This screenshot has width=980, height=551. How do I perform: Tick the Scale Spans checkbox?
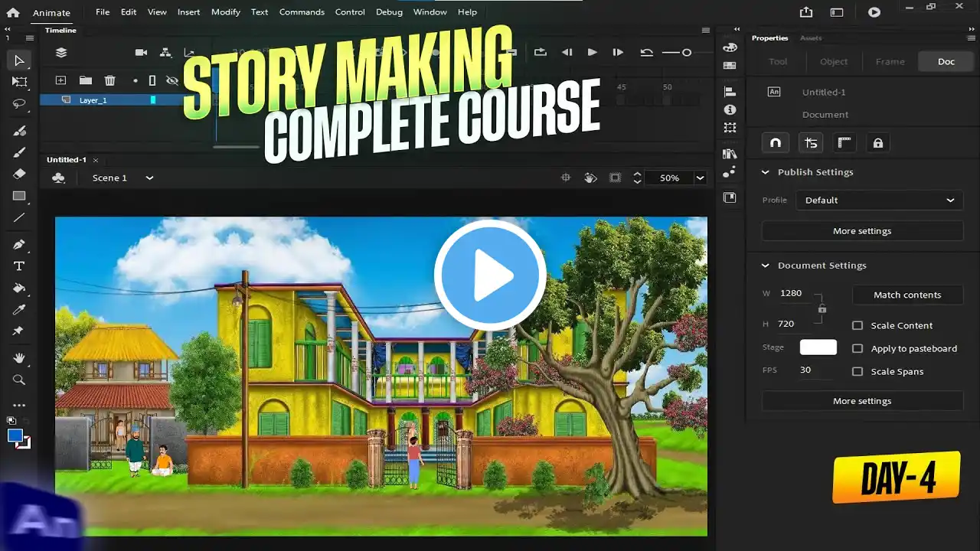[x=857, y=371]
